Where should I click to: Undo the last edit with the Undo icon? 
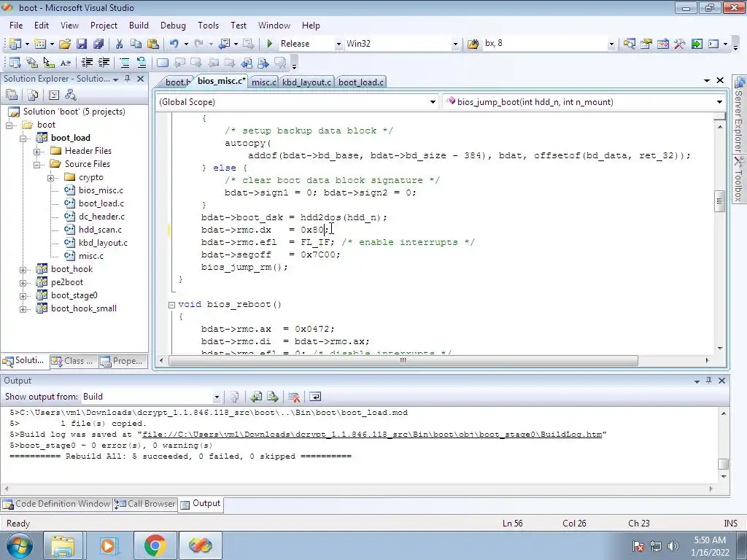pyautogui.click(x=174, y=44)
